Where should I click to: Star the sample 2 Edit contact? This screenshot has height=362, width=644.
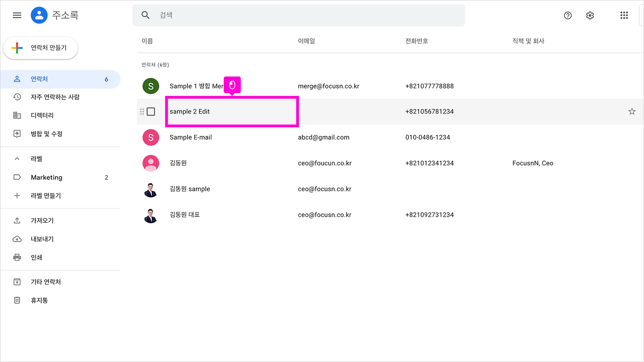tap(631, 111)
